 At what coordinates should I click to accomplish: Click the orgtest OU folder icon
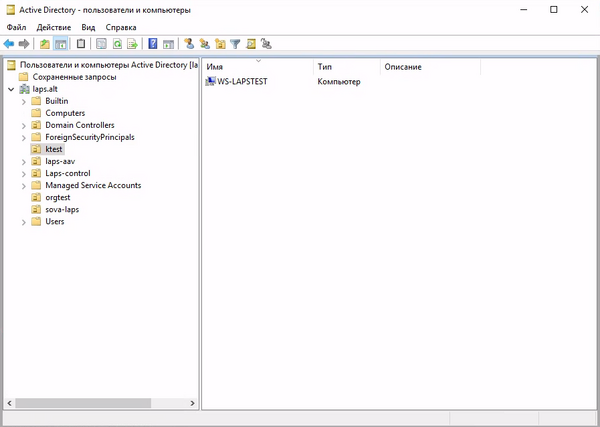click(x=36, y=197)
